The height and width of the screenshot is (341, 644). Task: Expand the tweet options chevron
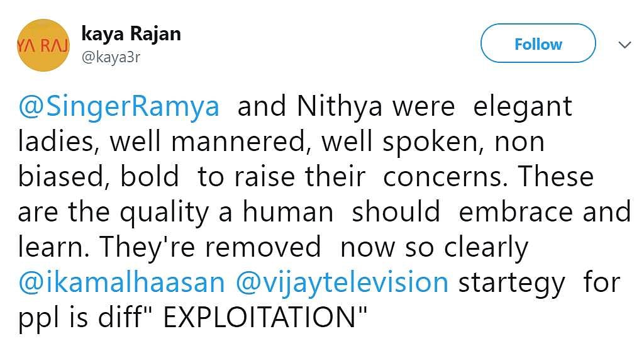coord(625,45)
